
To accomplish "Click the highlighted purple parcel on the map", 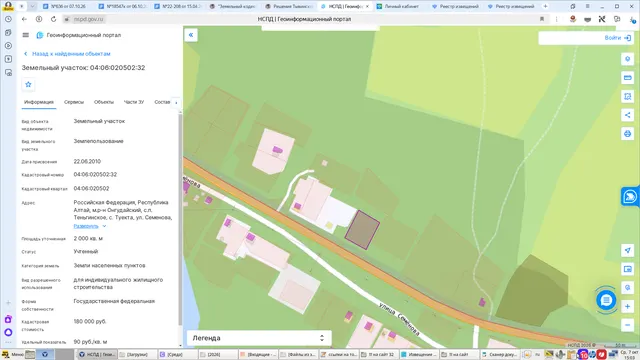I will 362,230.
